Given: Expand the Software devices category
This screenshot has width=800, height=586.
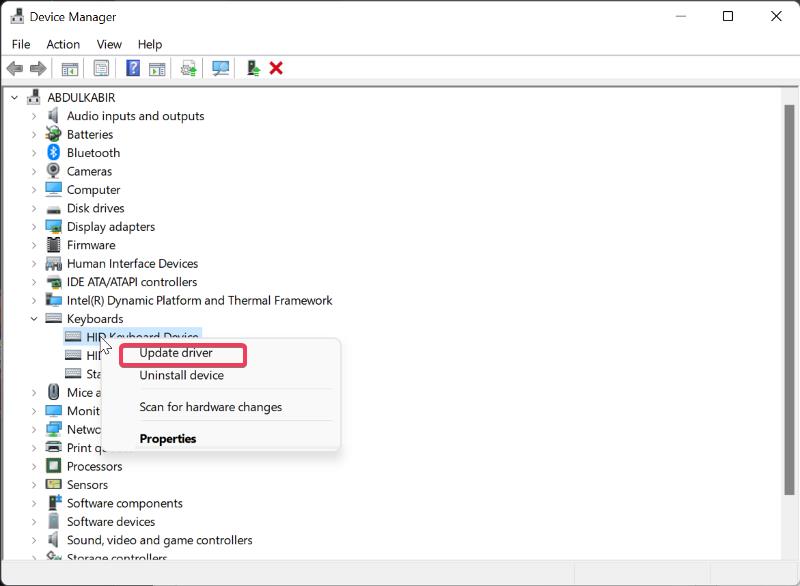Looking at the screenshot, I should coord(34,521).
